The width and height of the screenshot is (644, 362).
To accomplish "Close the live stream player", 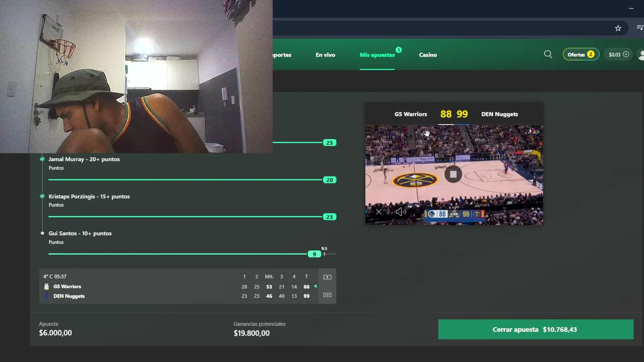I will coord(379,212).
